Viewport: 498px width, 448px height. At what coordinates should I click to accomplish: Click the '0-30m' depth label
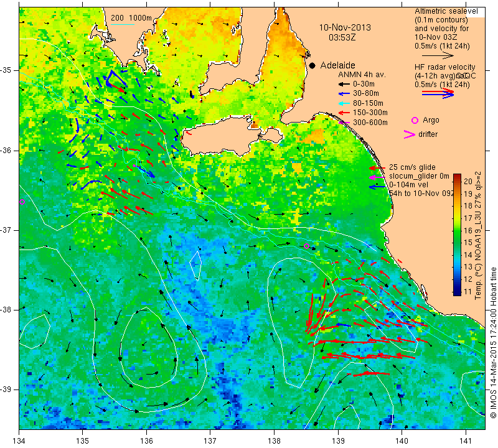click(x=364, y=84)
